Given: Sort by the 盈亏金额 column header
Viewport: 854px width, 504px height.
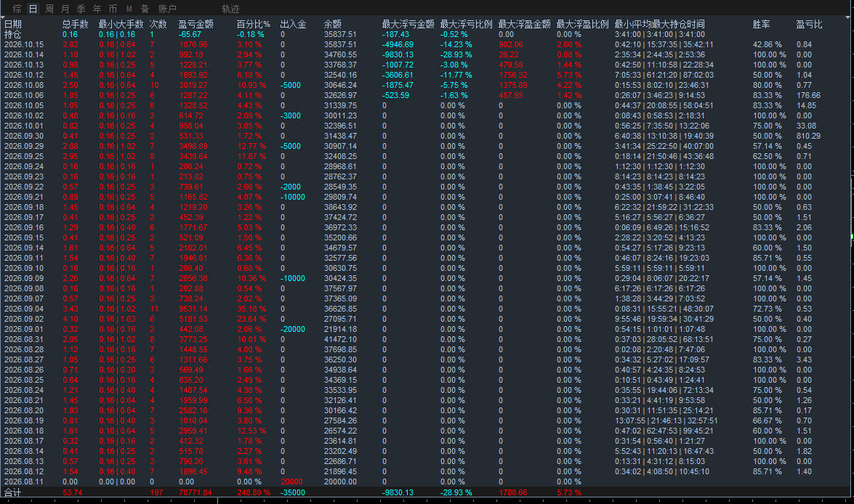Looking at the screenshot, I should [x=196, y=24].
